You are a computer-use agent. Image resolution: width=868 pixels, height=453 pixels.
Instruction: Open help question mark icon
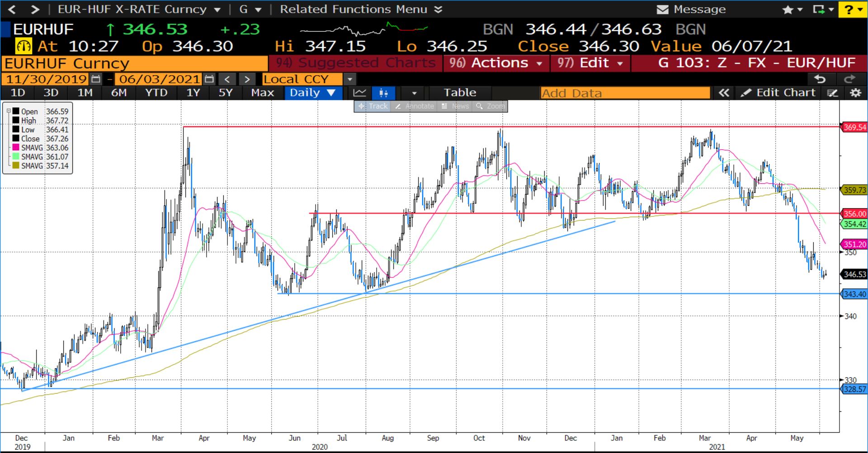(x=849, y=10)
